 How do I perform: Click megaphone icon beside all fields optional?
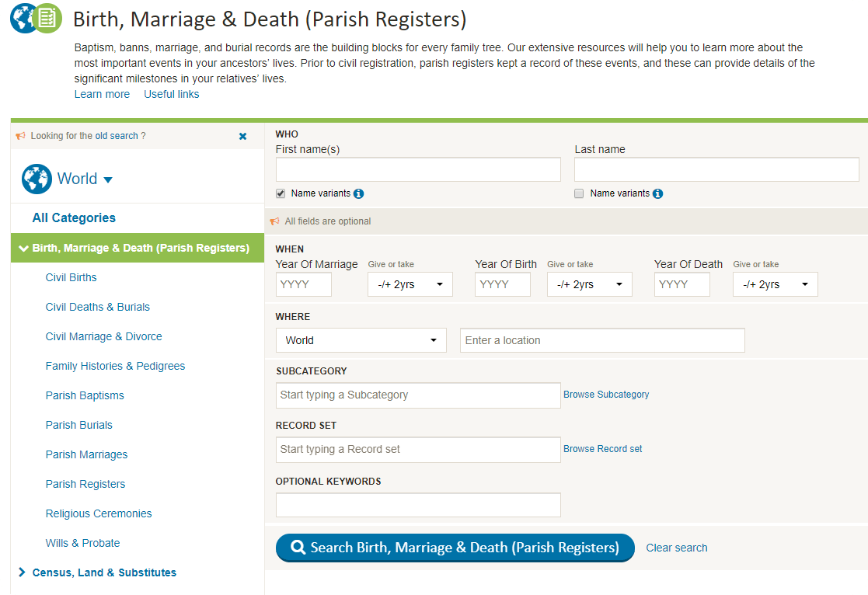tap(274, 221)
